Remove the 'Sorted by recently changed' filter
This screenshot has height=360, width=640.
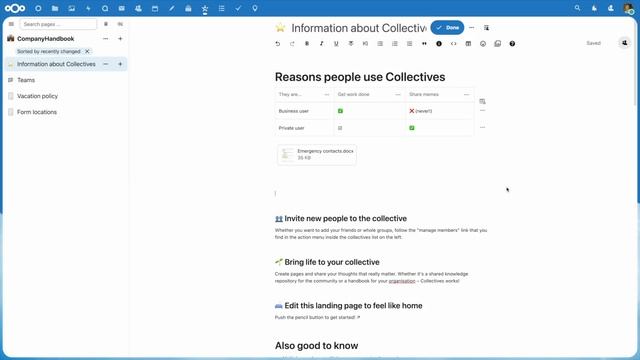87,51
